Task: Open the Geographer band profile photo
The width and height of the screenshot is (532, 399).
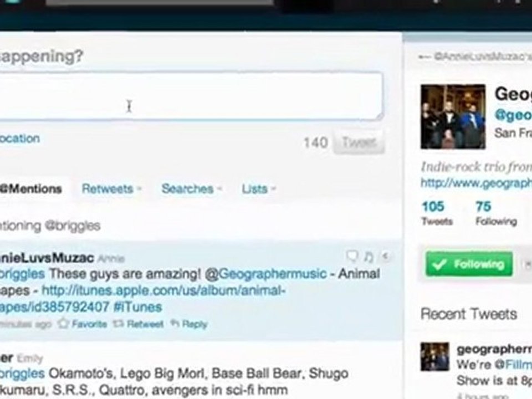Action: pyautogui.click(x=453, y=116)
